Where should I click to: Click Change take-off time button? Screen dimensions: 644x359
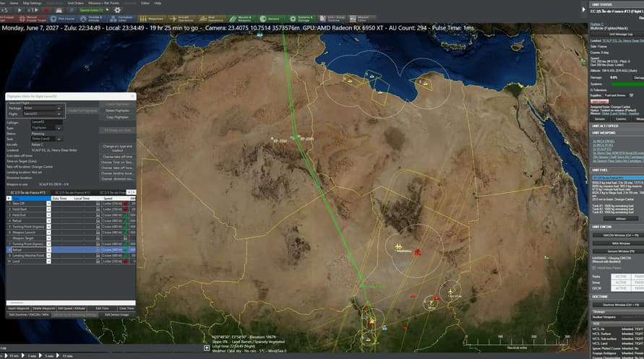tap(118, 157)
